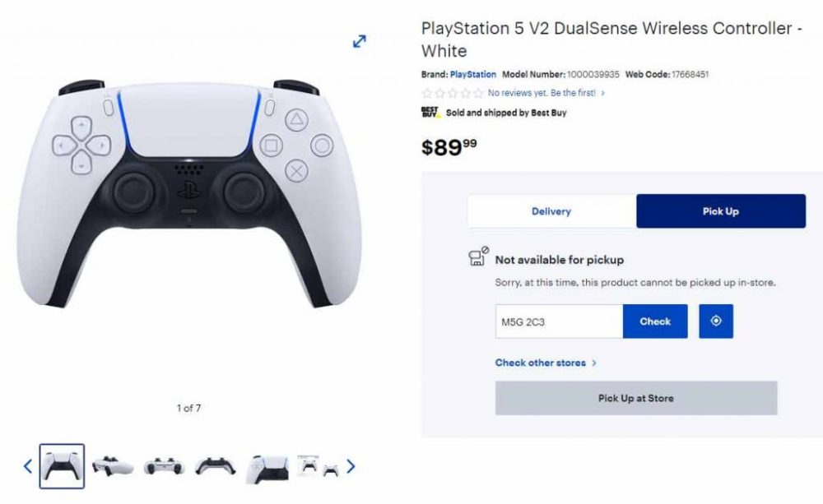823x504 pixels.
Task: Select the third top-view controller thumbnail
Action: (x=165, y=466)
